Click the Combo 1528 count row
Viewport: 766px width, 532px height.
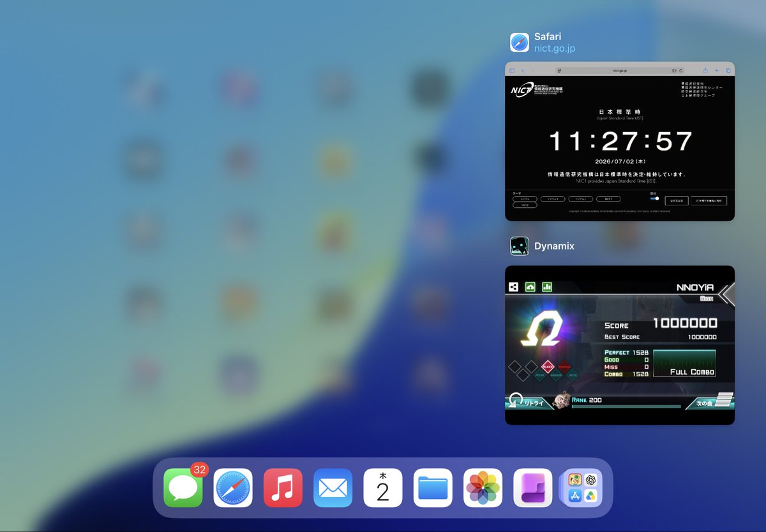[x=626, y=374]
